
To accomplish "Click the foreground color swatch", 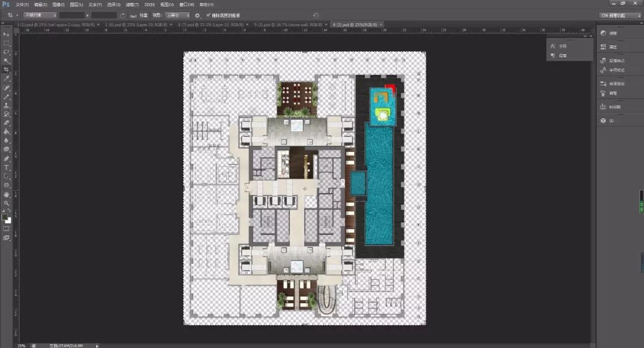I will pos(5,217).
